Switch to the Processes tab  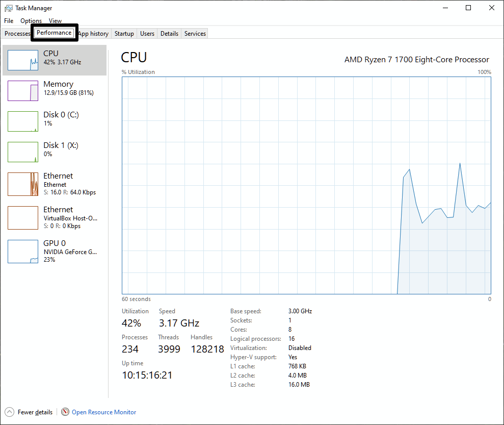[17, 34]
